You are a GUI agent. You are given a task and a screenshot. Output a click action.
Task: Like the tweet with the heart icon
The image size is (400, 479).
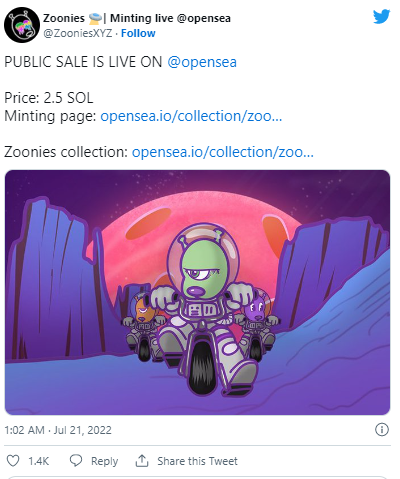pos(13,461)
